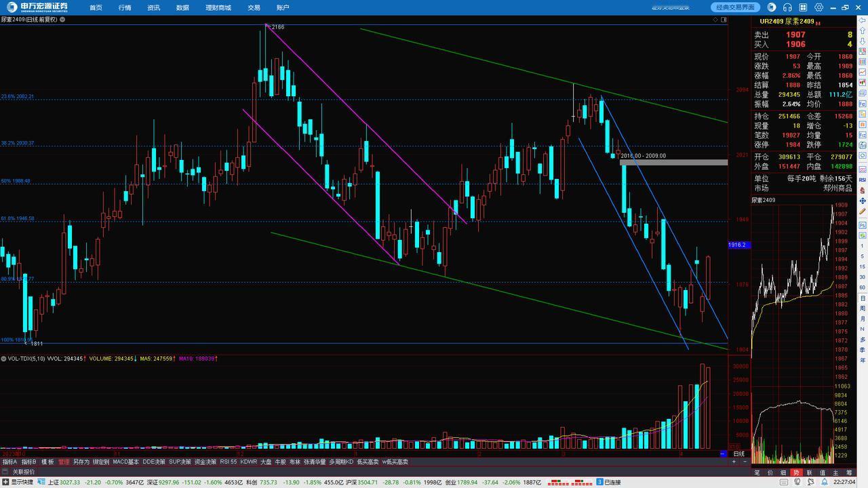Select the 筹 tab below mini chart

pyautogui.click(x=849, y=473)
